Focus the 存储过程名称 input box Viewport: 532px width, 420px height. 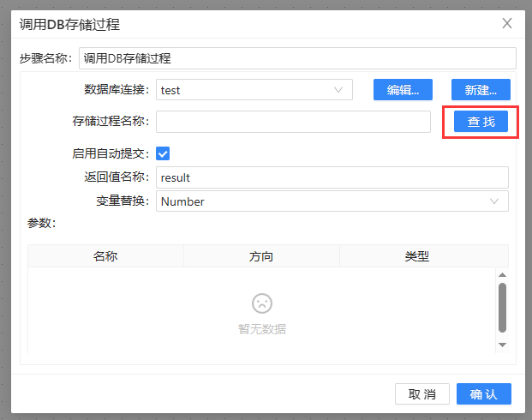[293, 122]
